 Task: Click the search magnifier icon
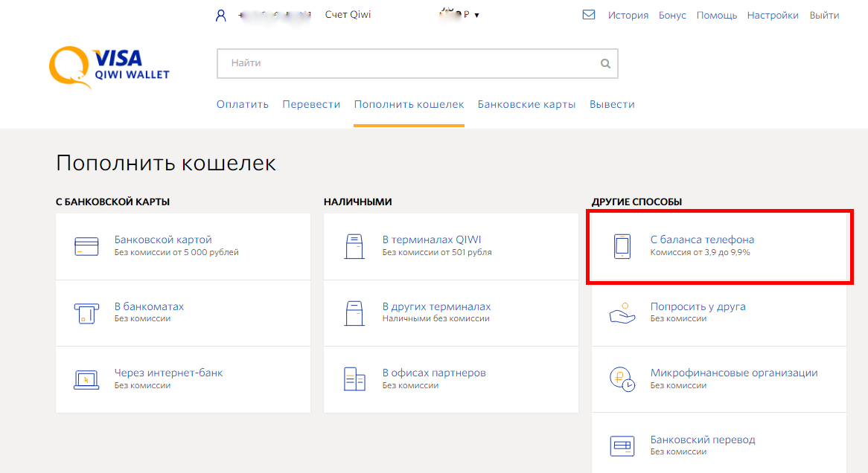point(605,64)
